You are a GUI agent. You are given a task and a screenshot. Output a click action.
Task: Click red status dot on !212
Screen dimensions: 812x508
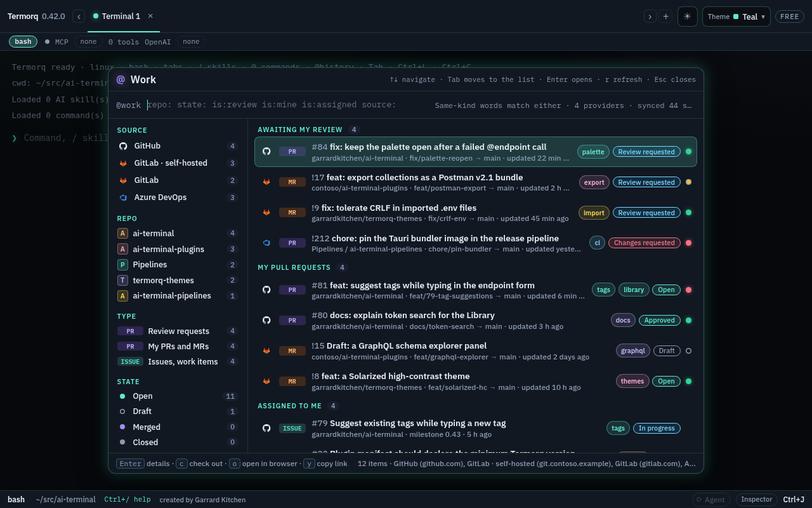688,243
